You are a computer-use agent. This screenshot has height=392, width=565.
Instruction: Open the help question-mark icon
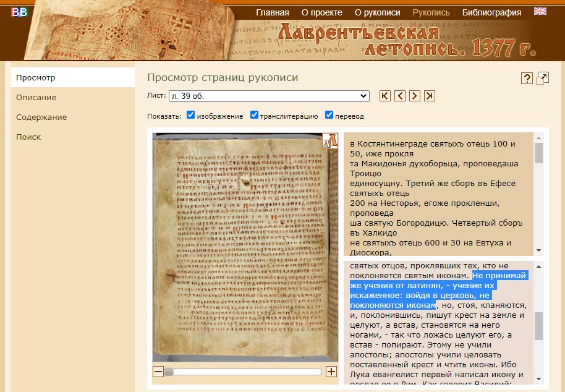coord(527,78)
